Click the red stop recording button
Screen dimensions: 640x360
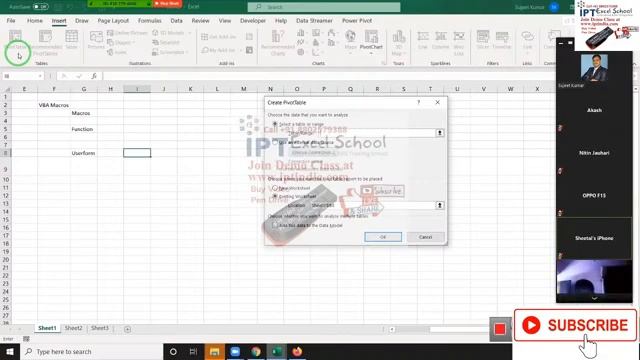point(500,329)
